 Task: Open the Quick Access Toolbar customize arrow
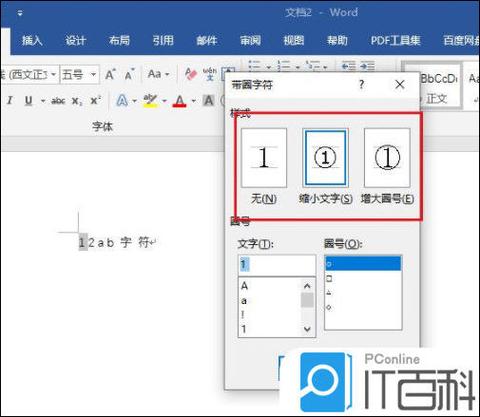pyautogui.click(x=20, y=13)
